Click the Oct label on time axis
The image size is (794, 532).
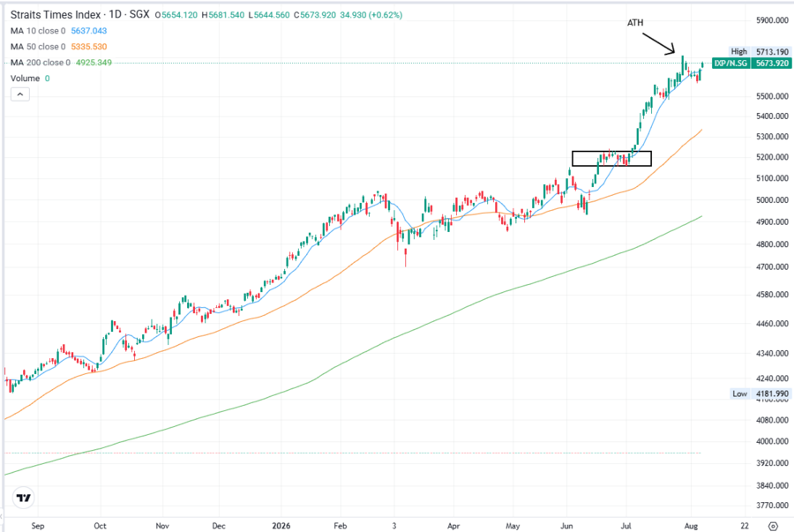[x=100, y=526]
